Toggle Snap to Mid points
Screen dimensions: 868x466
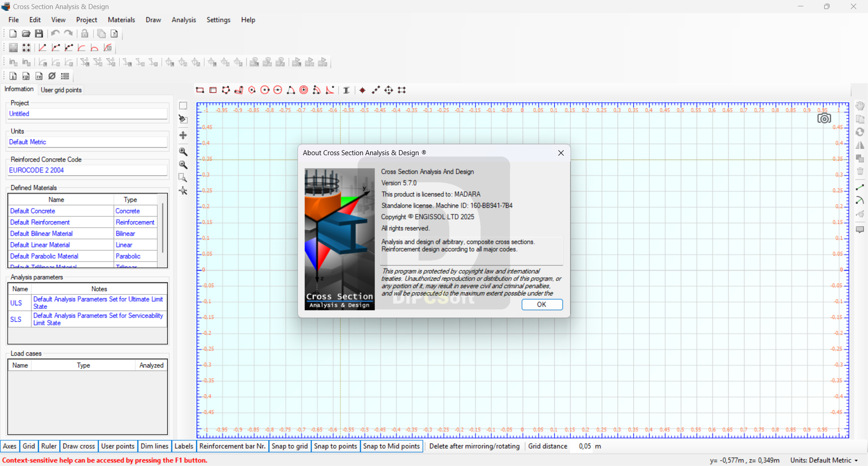coord(392,446)
